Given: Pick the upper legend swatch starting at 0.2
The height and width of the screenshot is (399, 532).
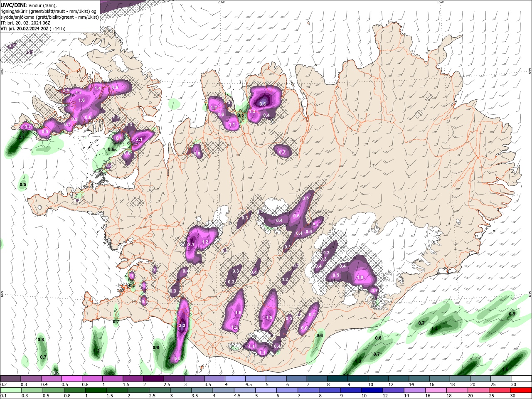Looking at the screenshot, I should click(x=10, y=379).
